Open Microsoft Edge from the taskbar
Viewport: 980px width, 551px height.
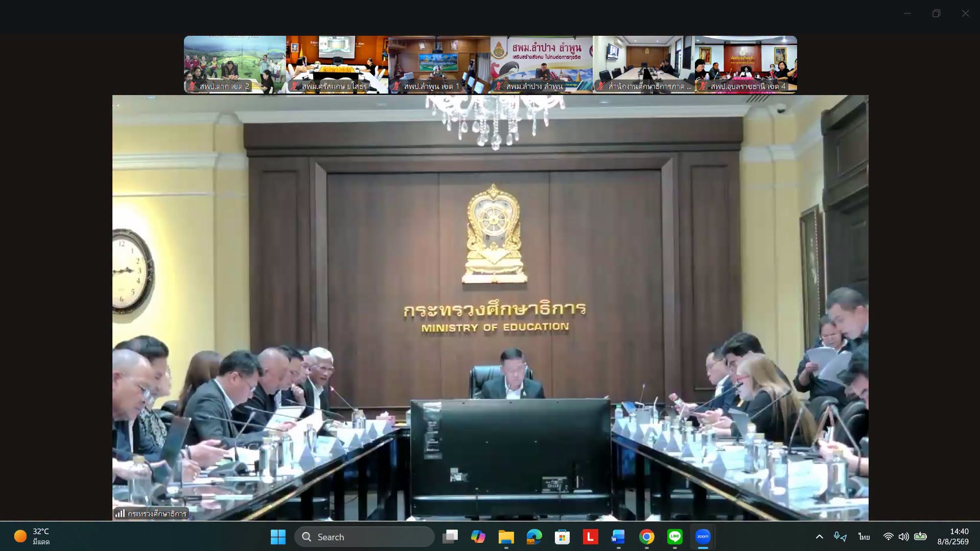(x=534, y=537)
